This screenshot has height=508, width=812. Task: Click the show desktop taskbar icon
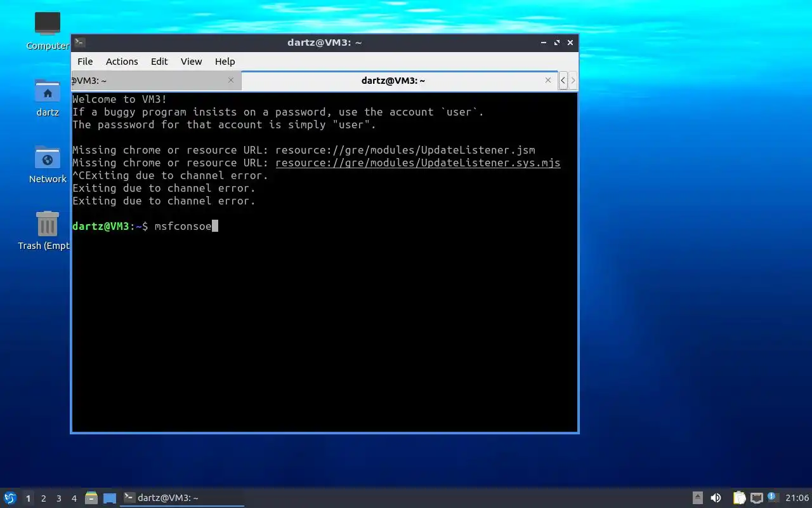(110, 498)
